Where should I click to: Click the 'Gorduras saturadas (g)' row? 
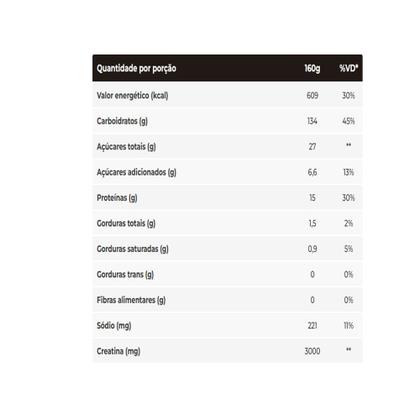227,249
